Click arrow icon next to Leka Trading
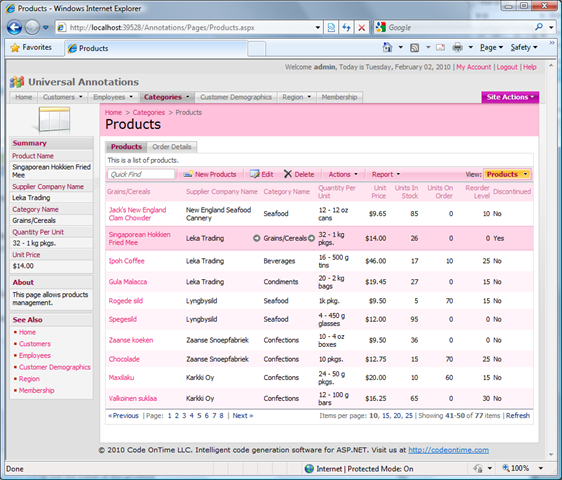 coord(256,238)
